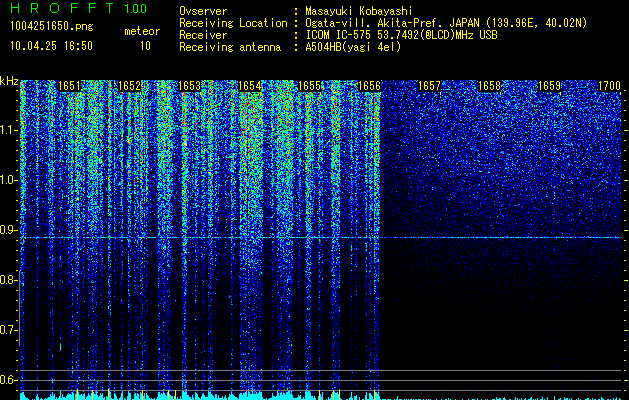The width and height of the screenshot is (629, 400).
Task: Click the 1654 time marker
Action: 250,86
